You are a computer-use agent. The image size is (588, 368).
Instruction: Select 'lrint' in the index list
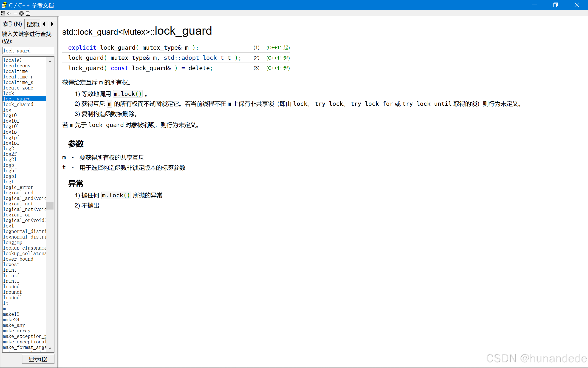coord(10,270)
